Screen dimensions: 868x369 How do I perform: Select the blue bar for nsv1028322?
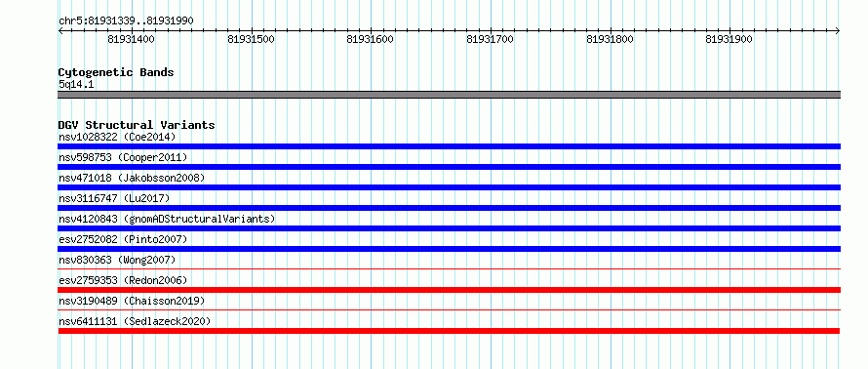(x=449, y=146)
